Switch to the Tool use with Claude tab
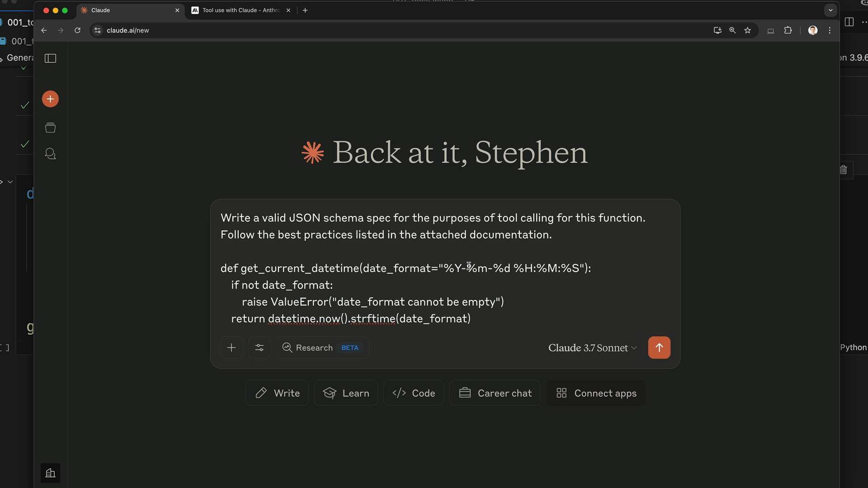Image resolution: width=868 pixels, height=488 pixels. pos(240,10)
